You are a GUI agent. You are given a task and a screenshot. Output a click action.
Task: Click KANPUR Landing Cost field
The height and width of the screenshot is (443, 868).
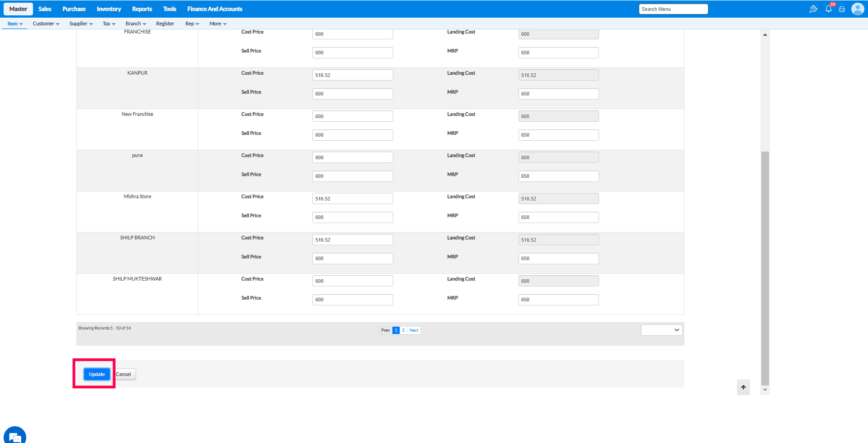(x=558, y=75)
